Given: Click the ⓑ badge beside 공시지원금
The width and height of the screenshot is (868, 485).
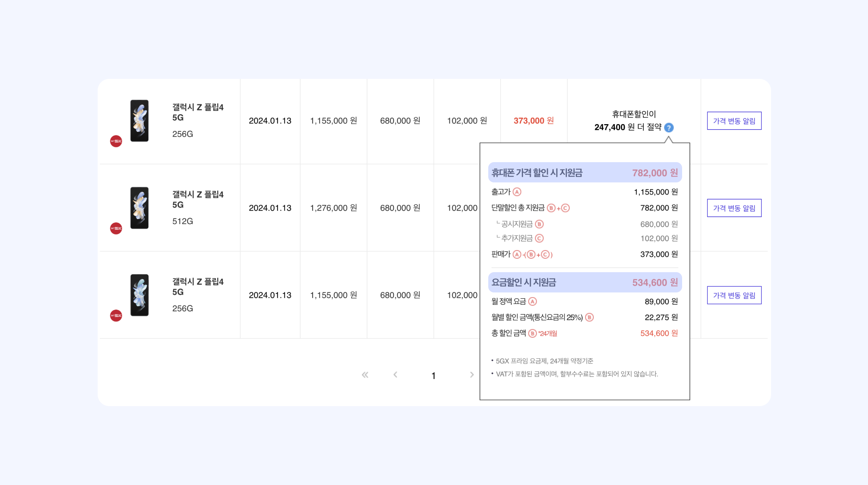Looking at the screenshot, I should tap(540, 224).
